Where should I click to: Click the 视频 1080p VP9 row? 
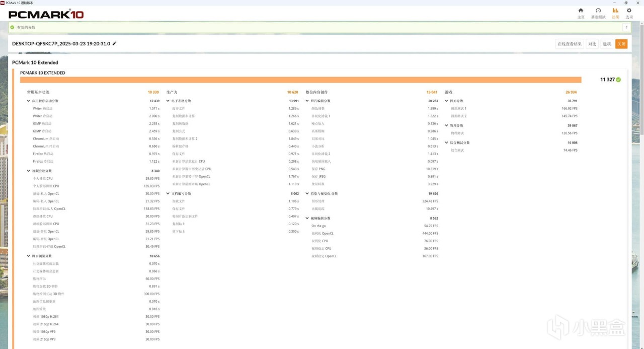point(96,331)
